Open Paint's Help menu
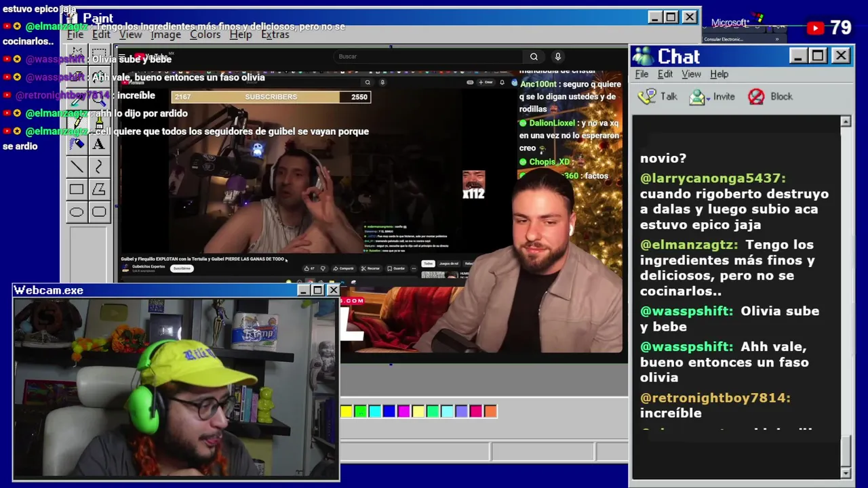The image size is (868, 488). click(x=241, y=35)
